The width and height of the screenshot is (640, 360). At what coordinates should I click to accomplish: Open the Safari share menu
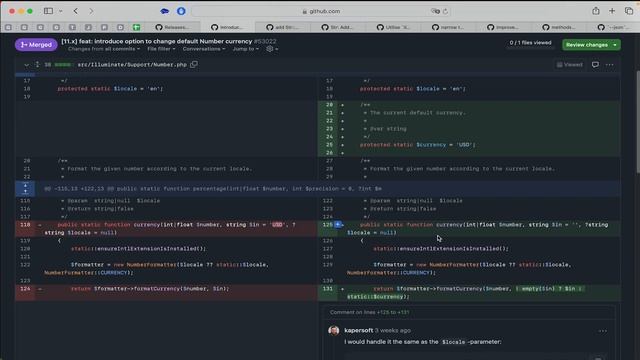tap(596, 11)
